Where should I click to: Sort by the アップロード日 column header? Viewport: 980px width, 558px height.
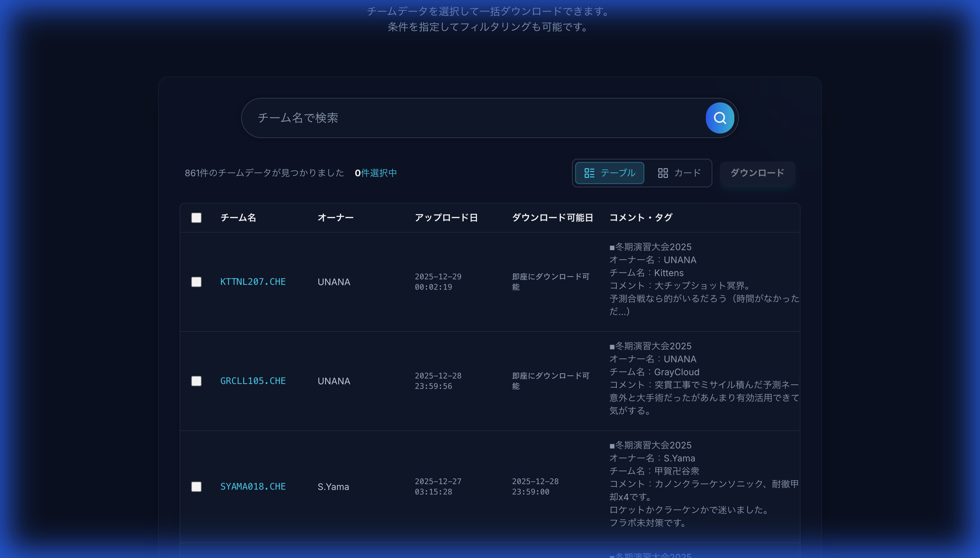[x=446, y=217]
